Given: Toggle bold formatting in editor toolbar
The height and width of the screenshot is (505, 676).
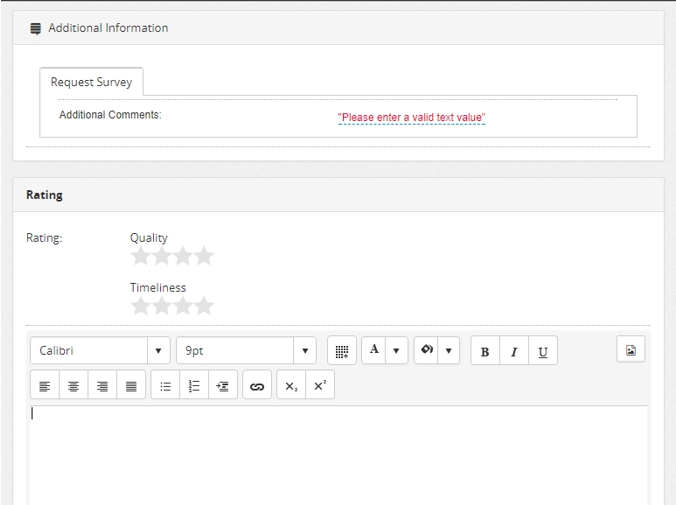Looking at the screenshot, I should pyautogui.click(x=485, y=351).
